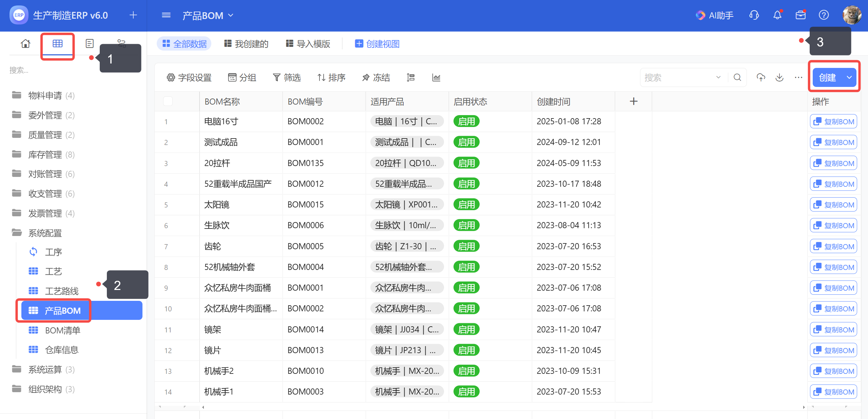Click 复制BOM for 齿轮 row
Image resolution: width=868 pixels, height=419 pixels.
point(833,247)
